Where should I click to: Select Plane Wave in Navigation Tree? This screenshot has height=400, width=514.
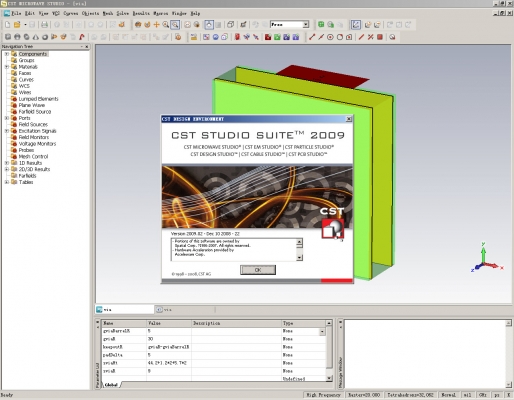tap(32, 105)
